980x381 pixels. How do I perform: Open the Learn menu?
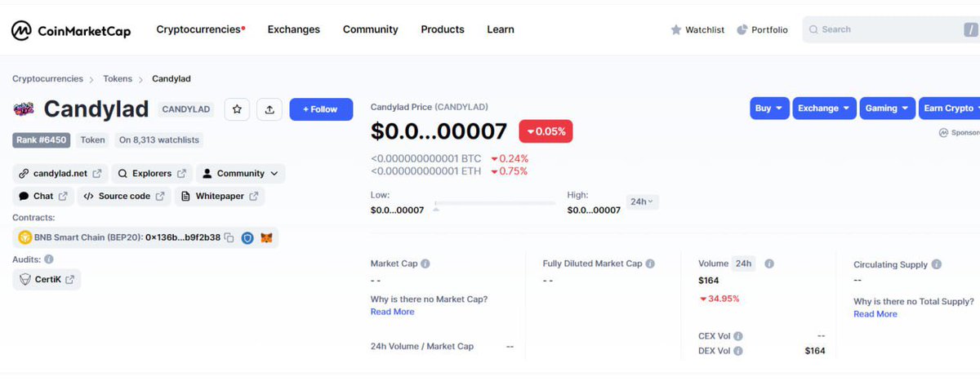click(x=501, y=30)
